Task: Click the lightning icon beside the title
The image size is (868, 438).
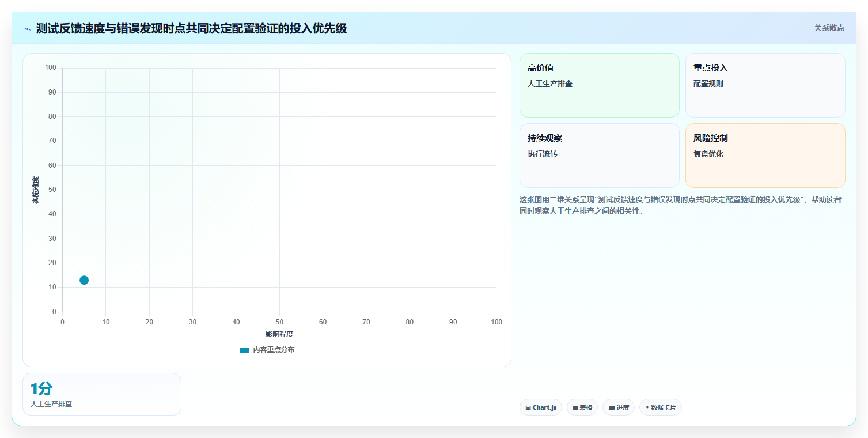Action: pyautogui.click(x=28, y=28)
